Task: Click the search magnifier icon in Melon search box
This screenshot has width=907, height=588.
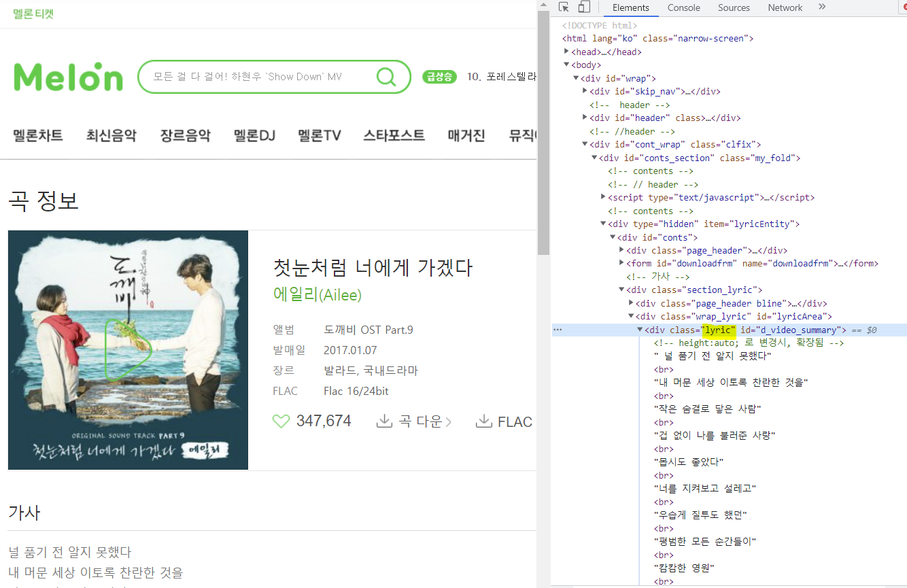Action: 386,77
